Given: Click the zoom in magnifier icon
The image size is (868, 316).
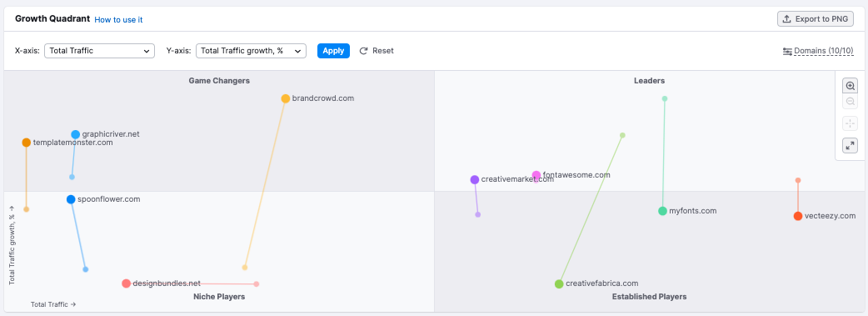Looking at the screenshot, I should [850, 86].
